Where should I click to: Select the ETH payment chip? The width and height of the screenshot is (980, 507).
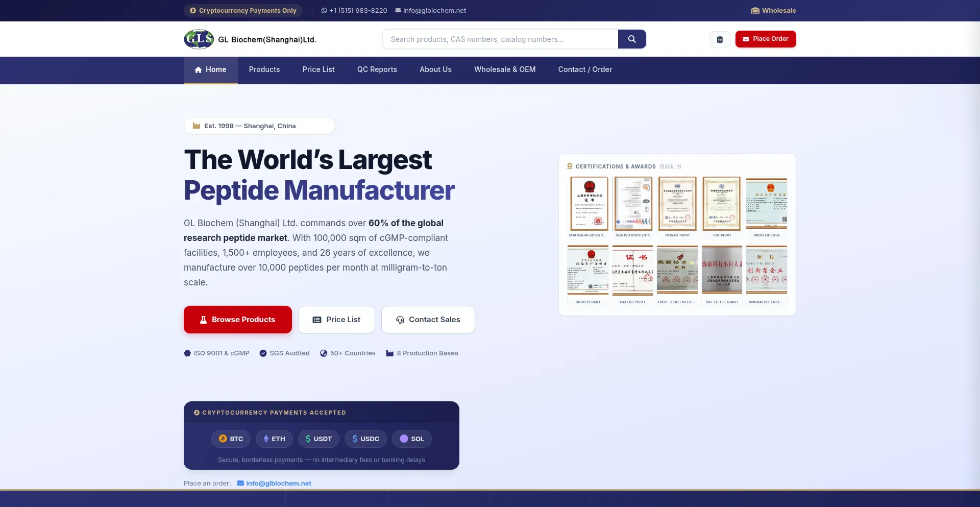(274, 439)
